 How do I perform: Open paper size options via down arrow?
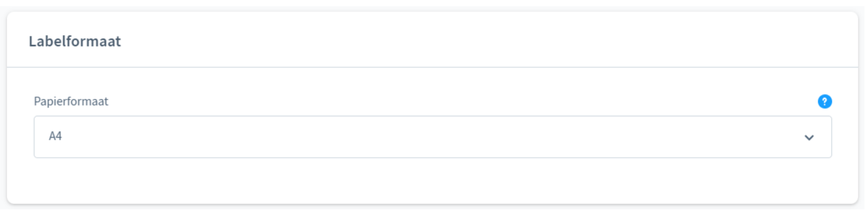[x=809, y=137]
